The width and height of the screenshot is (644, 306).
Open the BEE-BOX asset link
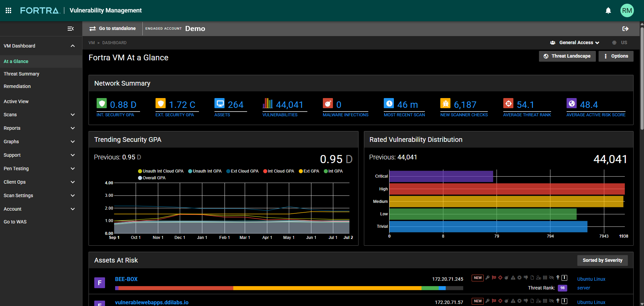(x=126, y=279)
